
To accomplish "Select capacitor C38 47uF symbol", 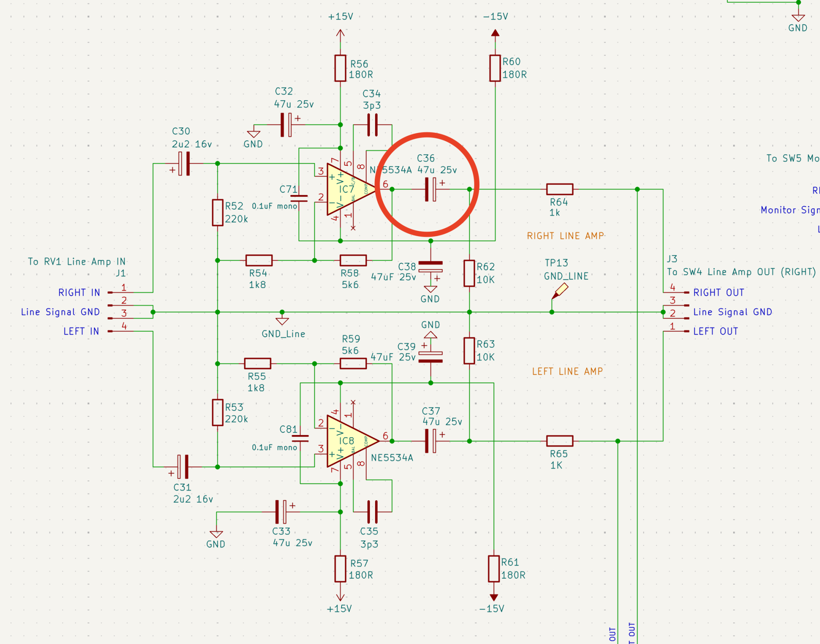I will (430, 267).
